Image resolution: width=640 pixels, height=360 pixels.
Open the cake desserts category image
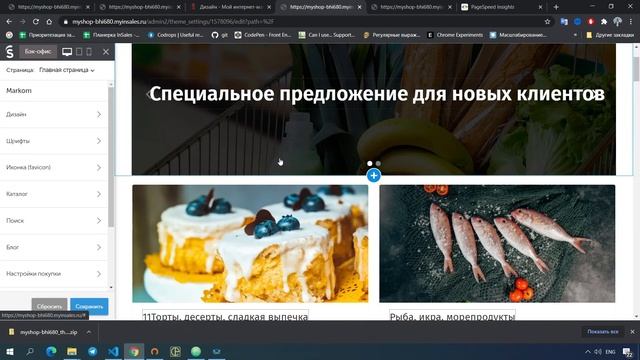[x=250, y=244]
